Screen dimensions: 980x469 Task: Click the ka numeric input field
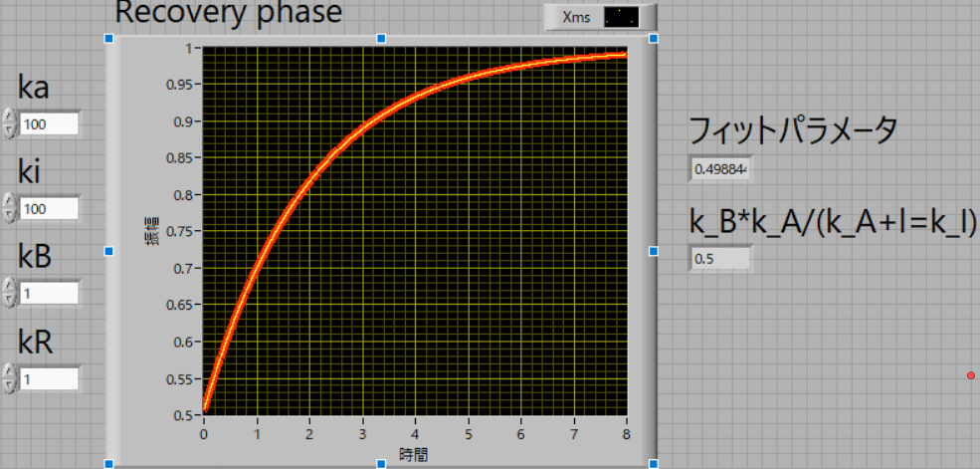(x=48, y=123)
